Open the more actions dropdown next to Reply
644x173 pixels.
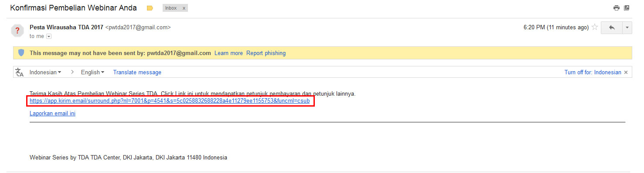627,27
